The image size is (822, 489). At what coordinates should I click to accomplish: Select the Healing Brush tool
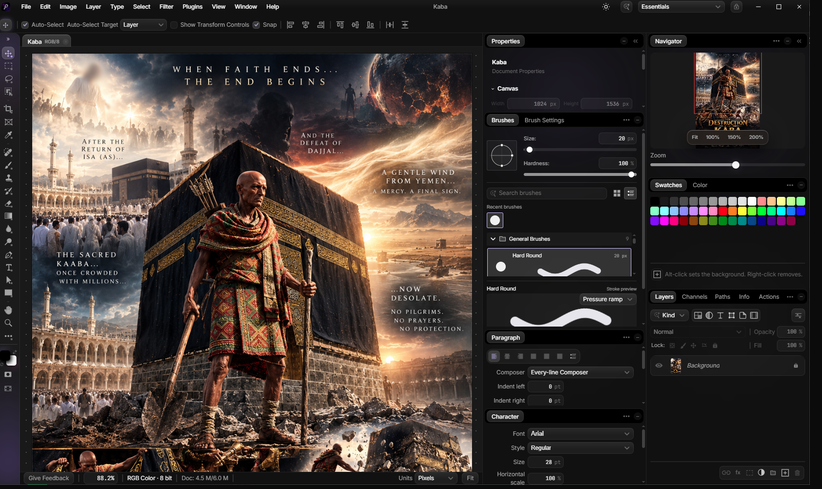point(8,152)
